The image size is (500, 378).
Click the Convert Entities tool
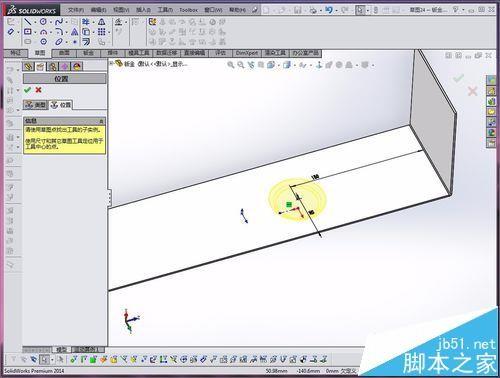point(86,32)
